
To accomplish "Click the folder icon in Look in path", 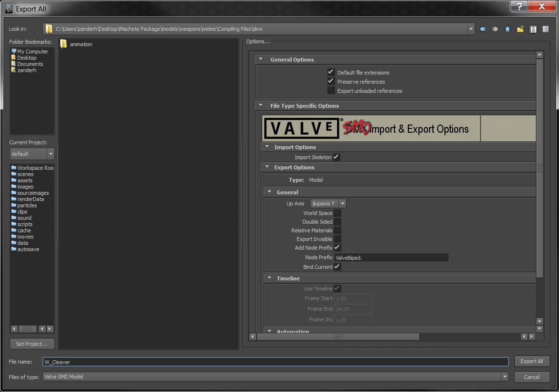I will click(49, 29).
